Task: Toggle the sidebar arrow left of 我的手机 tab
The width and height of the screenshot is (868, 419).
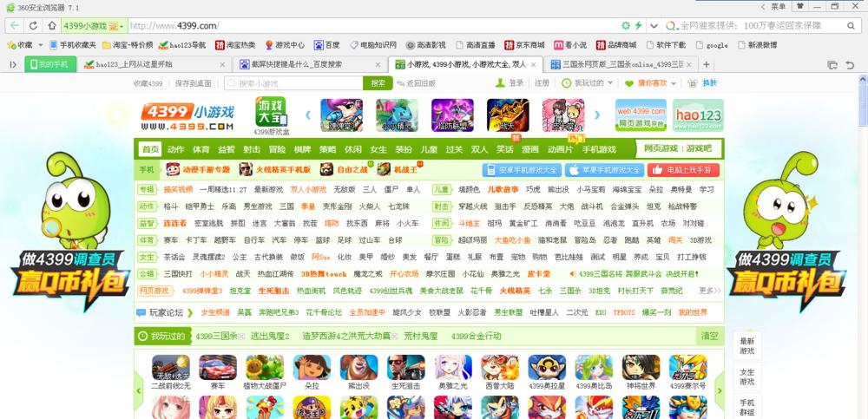Action: (x=13, y=64)
